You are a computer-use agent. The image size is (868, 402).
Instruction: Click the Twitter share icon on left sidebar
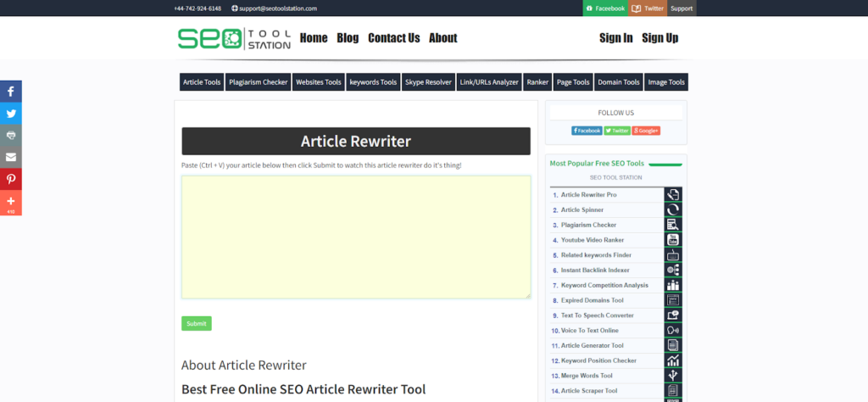click(x=11, y=114)
